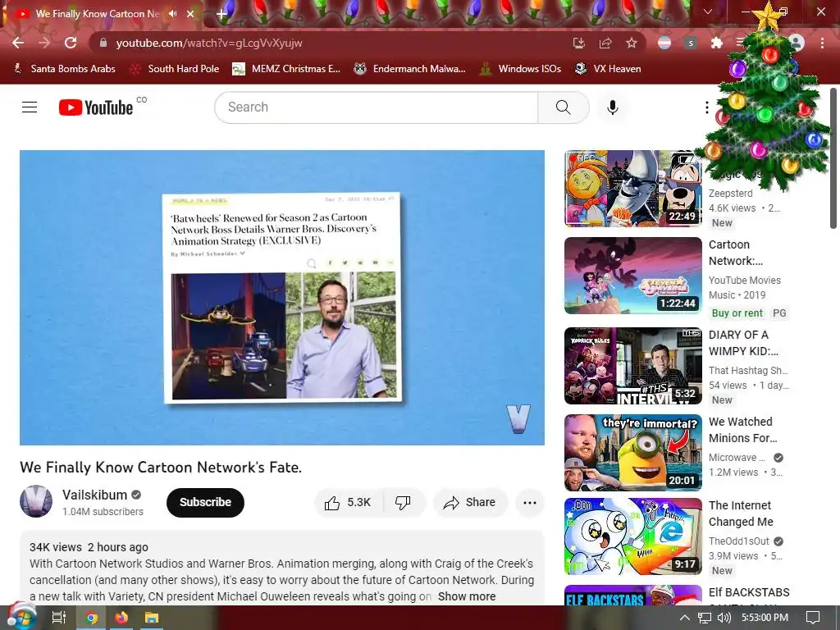Image resolution: width=840 pixels, height=630 pixels.
Task: Open the Vailskibum channel name
Action: tap(95, 495)
